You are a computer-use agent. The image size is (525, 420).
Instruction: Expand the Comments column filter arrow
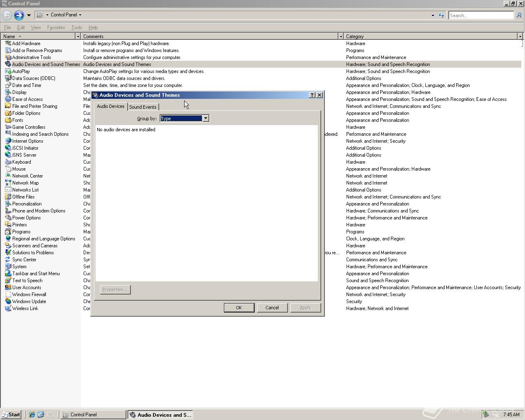point(340,37)
